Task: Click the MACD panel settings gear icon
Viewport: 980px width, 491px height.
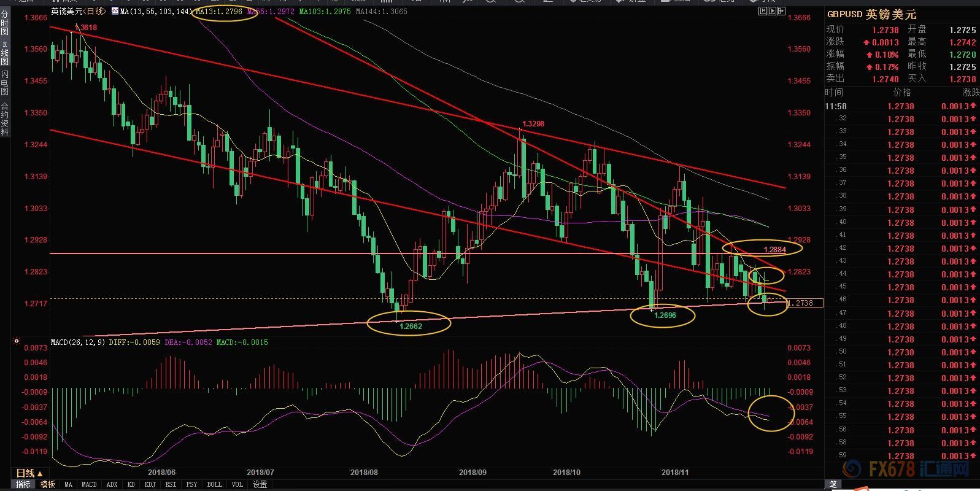Action: [x=17, y=341]
